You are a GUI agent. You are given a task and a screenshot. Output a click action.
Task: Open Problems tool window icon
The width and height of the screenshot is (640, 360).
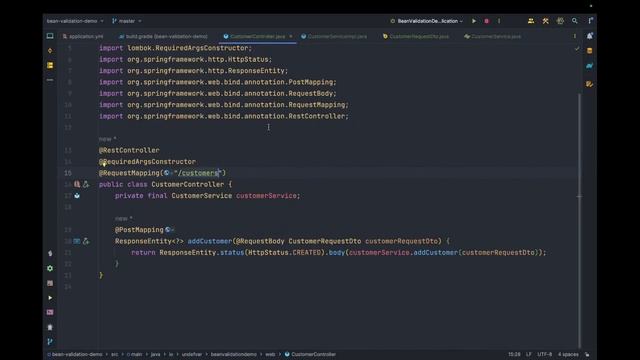tap(50, 327)
